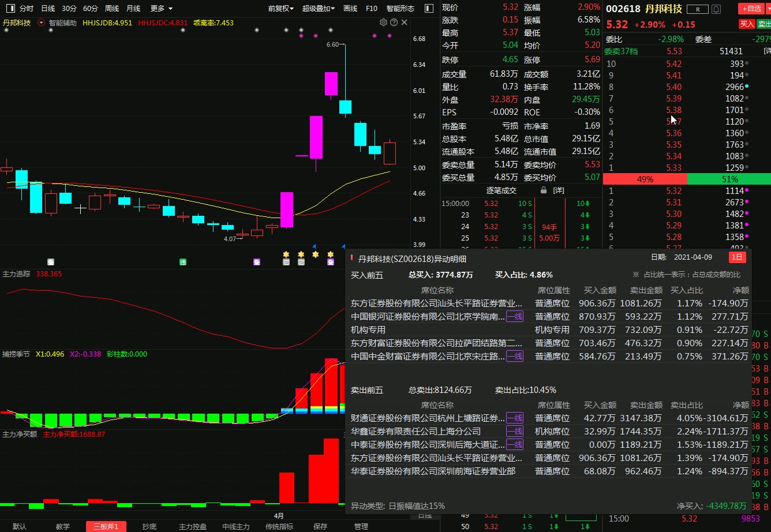Click the 主力追踪 indicator label
This screenshot has width=771, height=532.
(16, 274)
